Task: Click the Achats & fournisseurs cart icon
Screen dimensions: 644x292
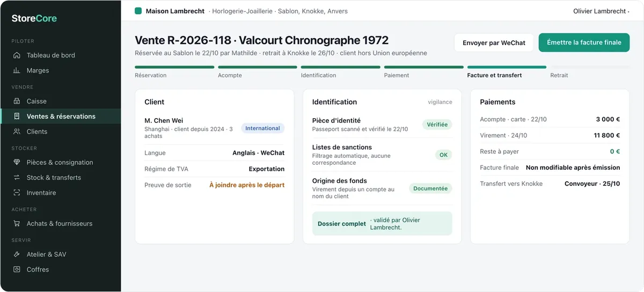Action: point(17,223)
